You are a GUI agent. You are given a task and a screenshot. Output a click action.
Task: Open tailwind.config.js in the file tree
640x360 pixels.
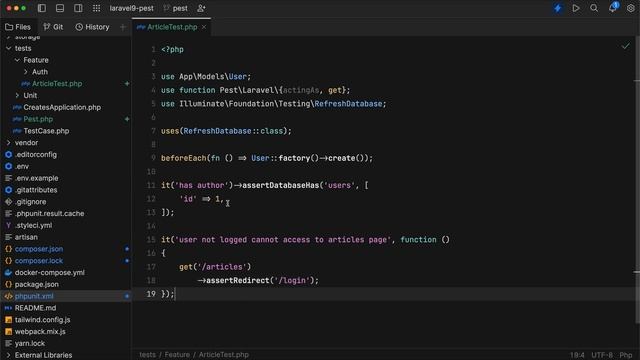click(x=42, y=320)
